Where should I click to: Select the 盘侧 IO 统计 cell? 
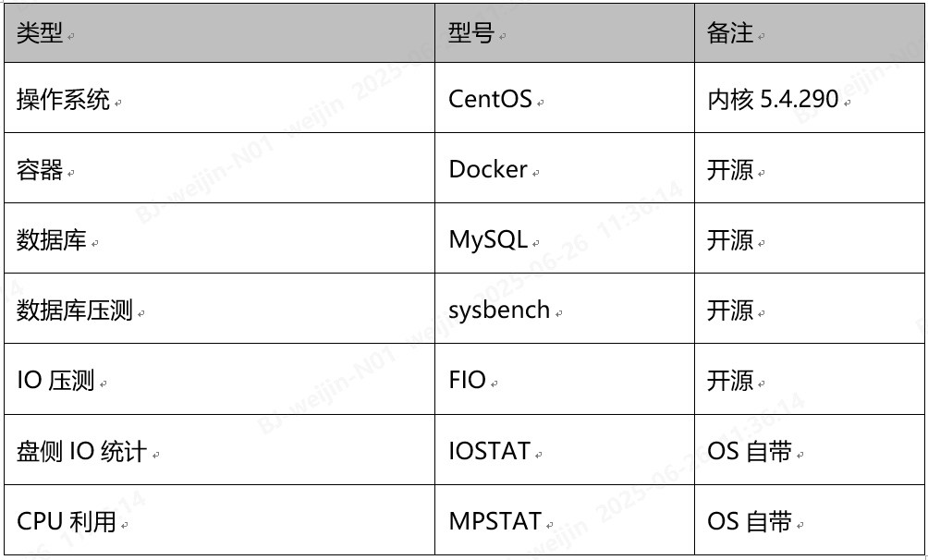coord(81,452)
